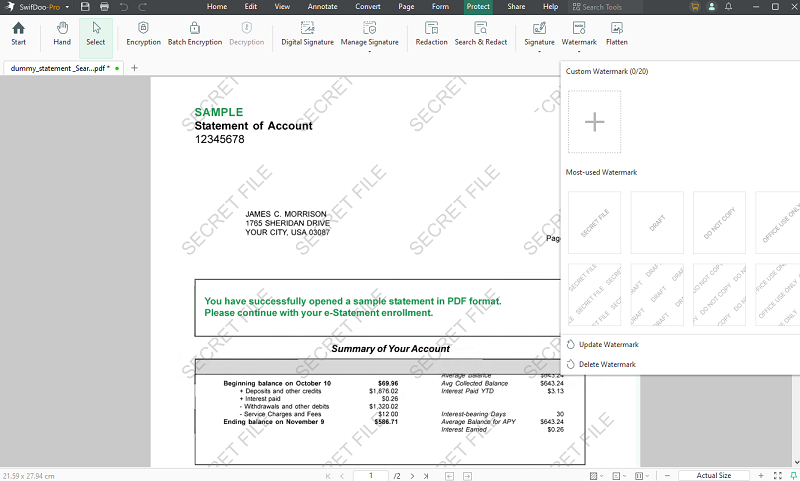800x481 pixels.
Task: Redo the last action
Action: pyautogui.click(x=142, y=7)
